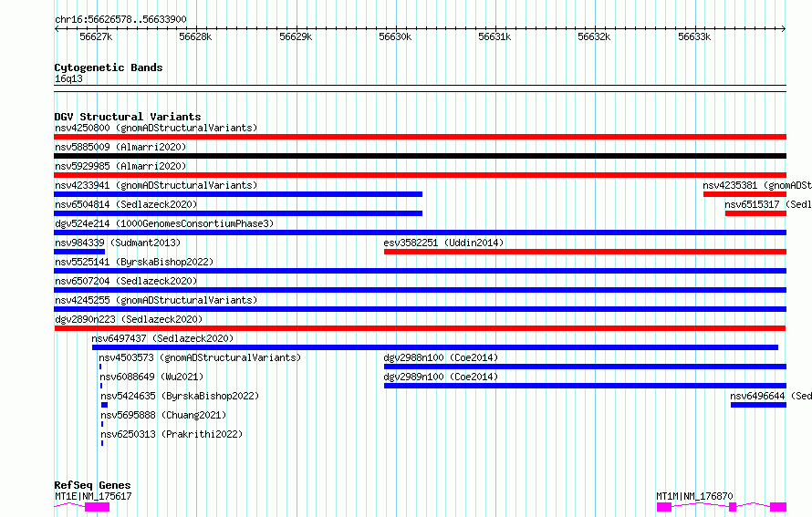Select the red dgv2890n223 variant bar
This screenshot has height=517, width=812.
420,328
